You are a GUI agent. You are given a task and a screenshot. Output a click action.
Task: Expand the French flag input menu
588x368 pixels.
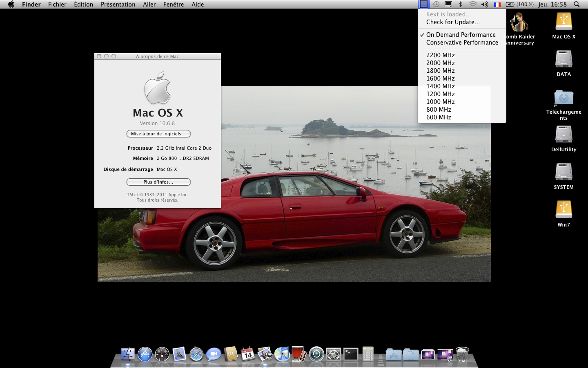coord(497,4)
